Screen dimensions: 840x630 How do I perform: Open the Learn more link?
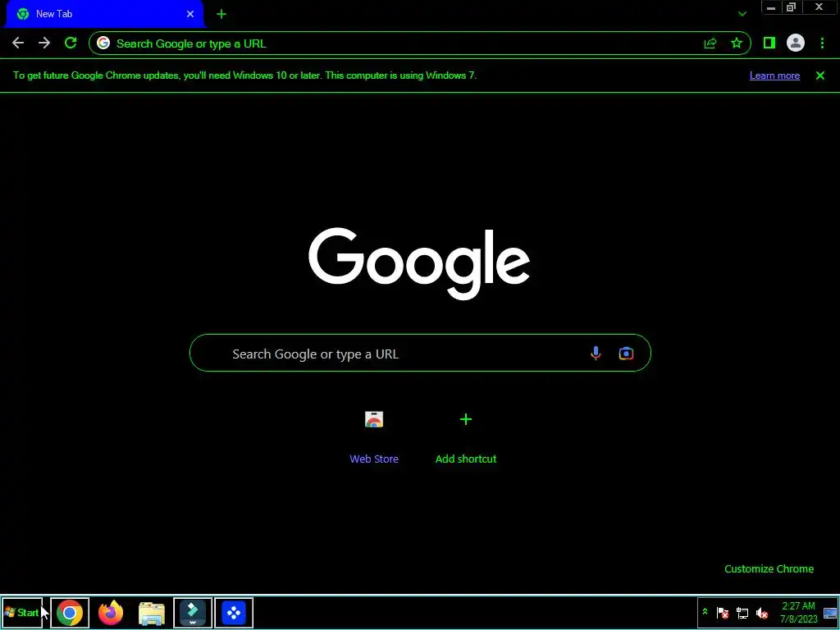(774, 75)
